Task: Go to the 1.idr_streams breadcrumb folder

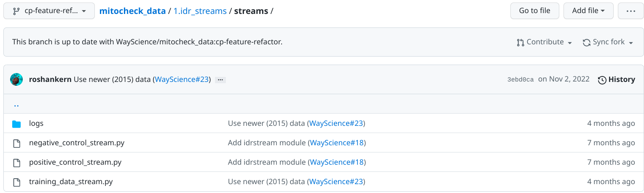Action: 200,11
